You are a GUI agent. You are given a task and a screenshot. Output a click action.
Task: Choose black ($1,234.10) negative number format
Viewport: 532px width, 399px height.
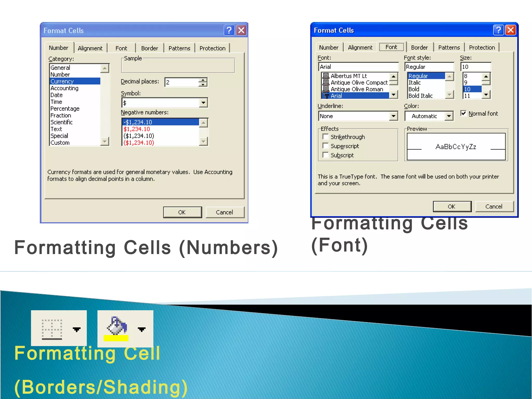coord(161,136)
